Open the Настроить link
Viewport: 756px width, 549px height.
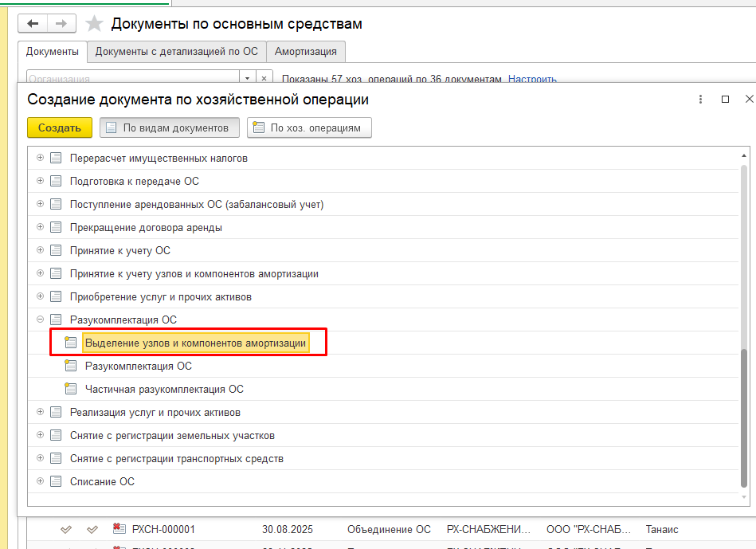tap(532, 79)
